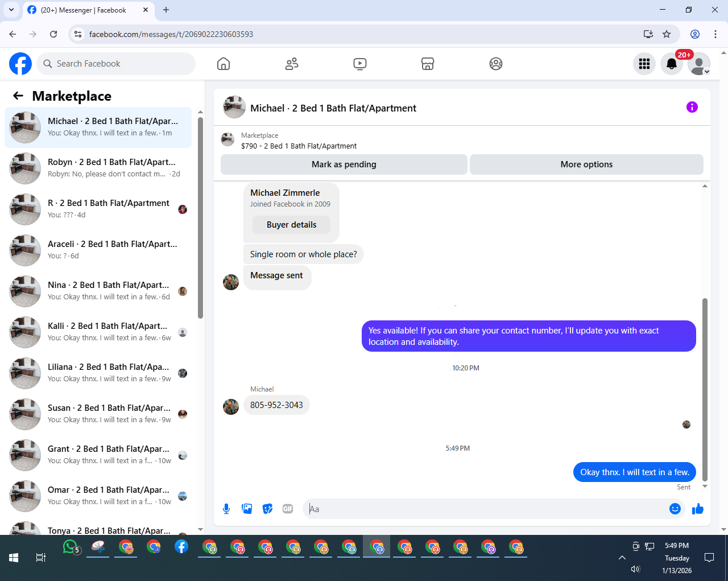Open a new browser tab
Screen dimensions: 728x581
[x=166, y=10]
